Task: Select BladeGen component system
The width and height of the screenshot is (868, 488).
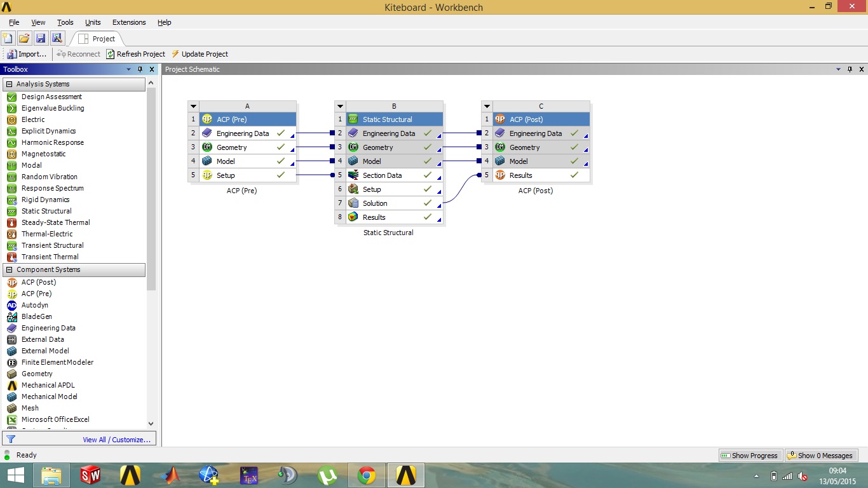Action: [x=37, y=316]
